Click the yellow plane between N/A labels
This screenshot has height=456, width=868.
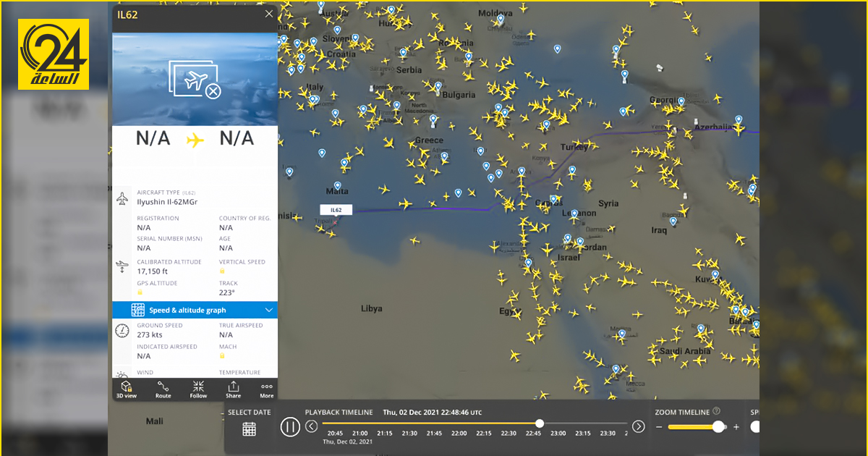195,140
